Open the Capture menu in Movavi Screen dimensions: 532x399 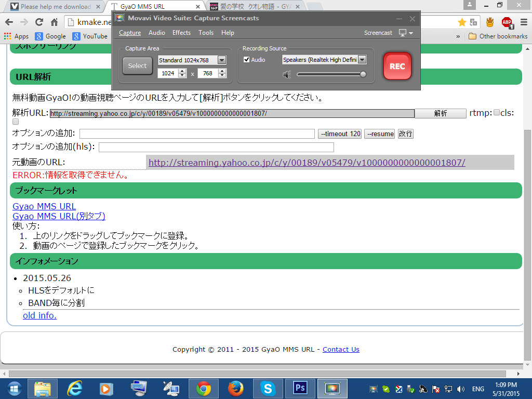pyautogui.click(x=129, y=33)
